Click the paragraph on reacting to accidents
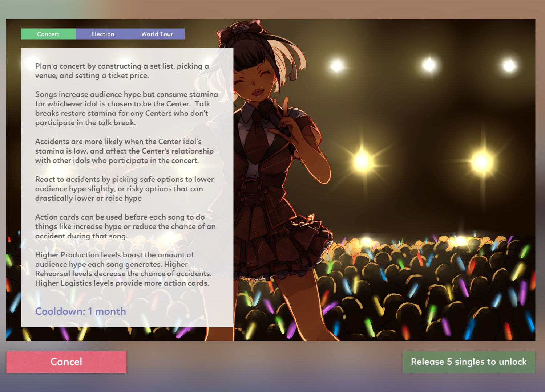This screenshot has height=392, width=545. coord(124,189)
